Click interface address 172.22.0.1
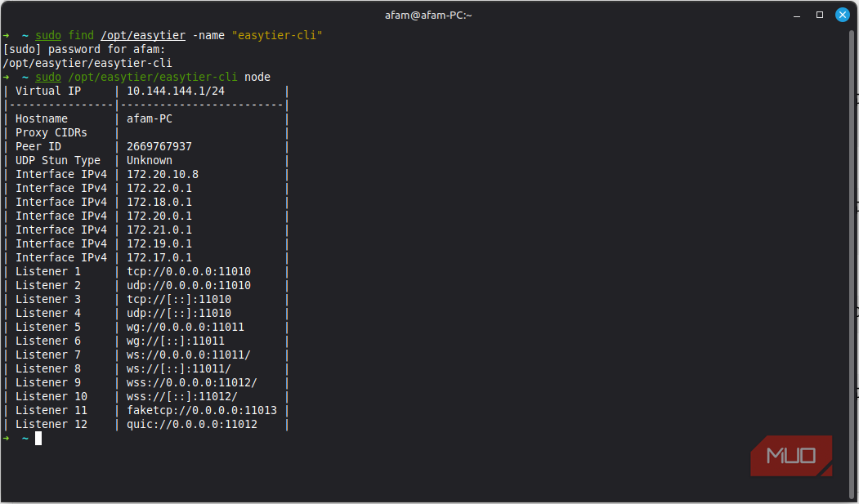 [159, 188]
